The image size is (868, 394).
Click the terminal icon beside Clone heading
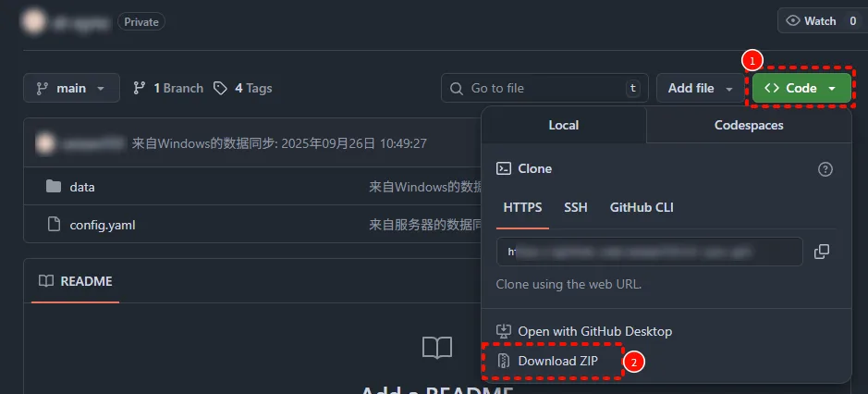503,168
